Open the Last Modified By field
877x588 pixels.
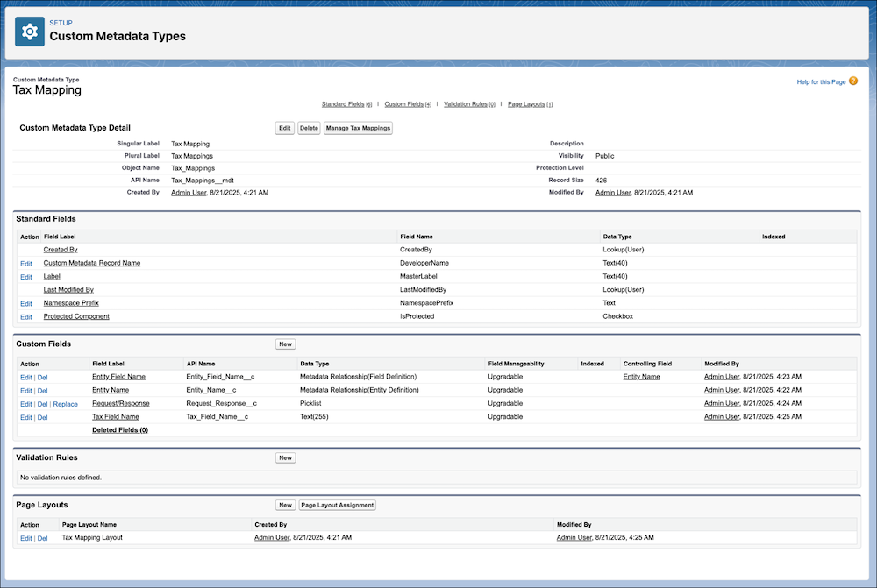68,290
